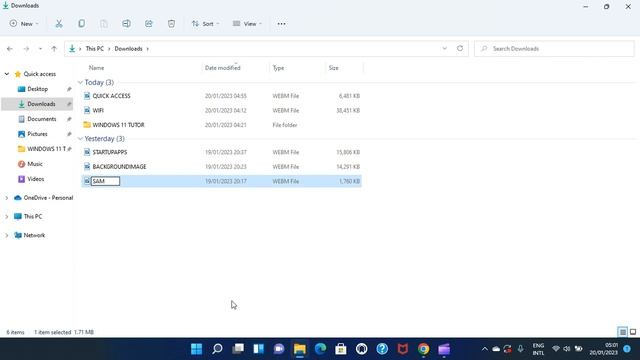Collapse the Today group
Viewport: 640px width, 360px height.
[x=80, y=82]
